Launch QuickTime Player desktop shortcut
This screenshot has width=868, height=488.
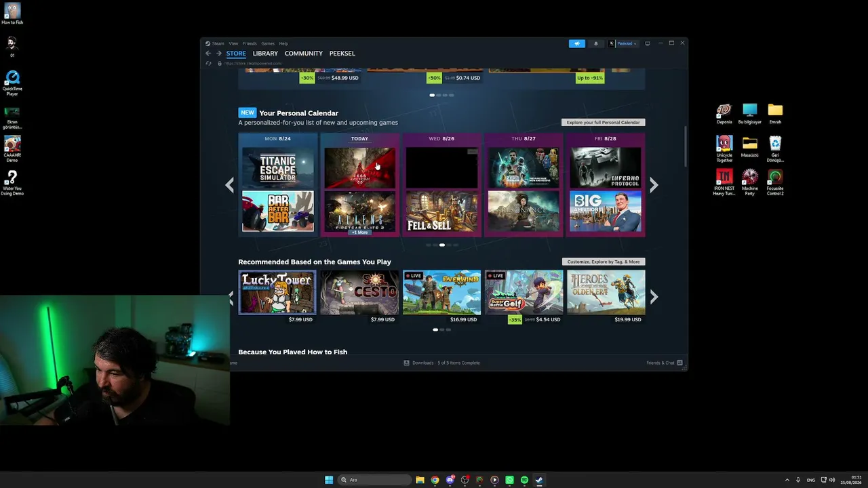(12, 83)
